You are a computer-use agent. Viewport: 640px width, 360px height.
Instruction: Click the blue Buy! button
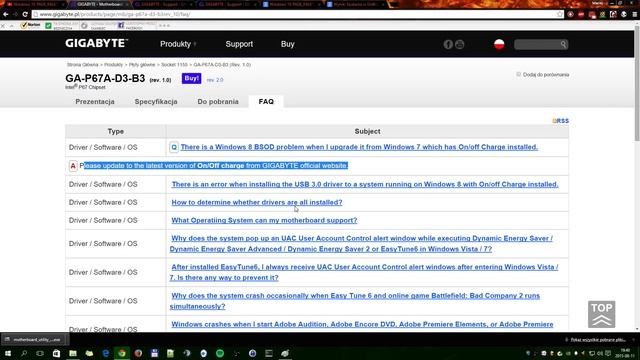coord(191,78)
